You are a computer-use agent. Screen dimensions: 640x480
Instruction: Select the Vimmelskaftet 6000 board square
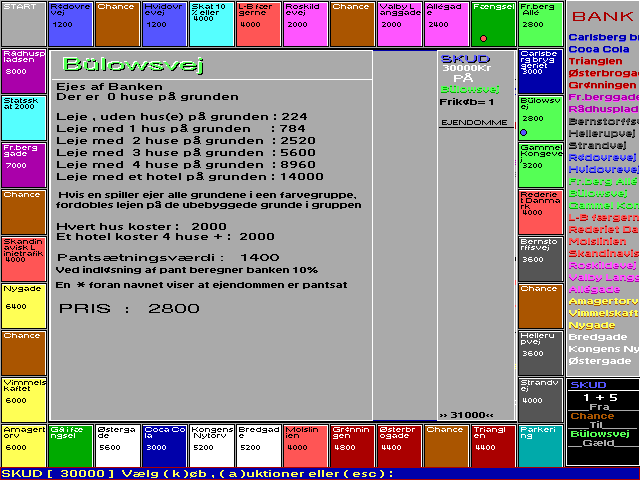click(24, 400)
